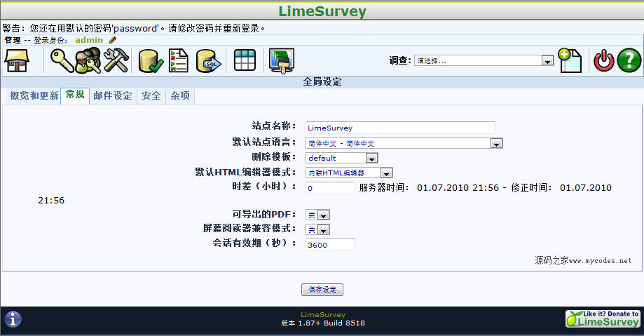Image resolution: width=644 pixels, height=336 pixels.
Task: Edit admin profile pencil icon
Action: tap(113, 40)
